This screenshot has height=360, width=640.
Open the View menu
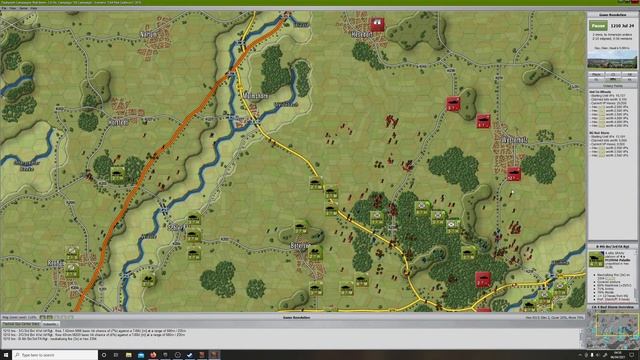click(13, 8)
